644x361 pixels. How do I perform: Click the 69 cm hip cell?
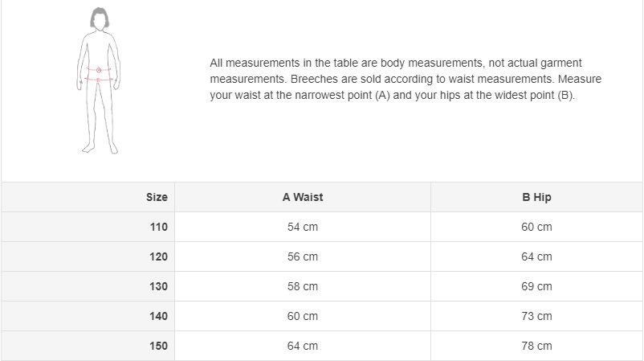point(536,286)
